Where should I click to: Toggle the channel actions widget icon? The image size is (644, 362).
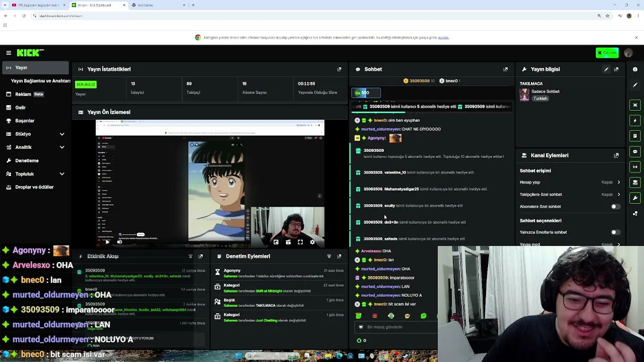(635, 183)
